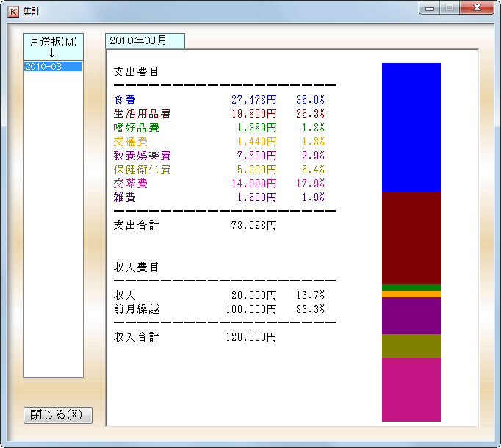Screen dimensions: 501x448
Task: Click the 集計 window title text
Action: pos(32,12)
